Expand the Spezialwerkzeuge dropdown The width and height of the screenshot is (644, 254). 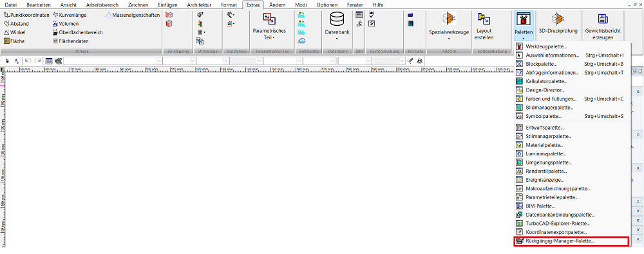tap(449, 39)
